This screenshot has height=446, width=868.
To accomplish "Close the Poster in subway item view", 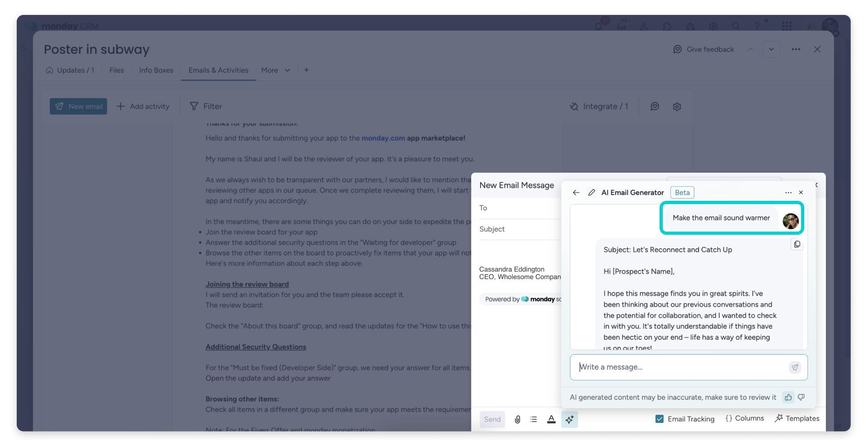I will coord(817,49).
